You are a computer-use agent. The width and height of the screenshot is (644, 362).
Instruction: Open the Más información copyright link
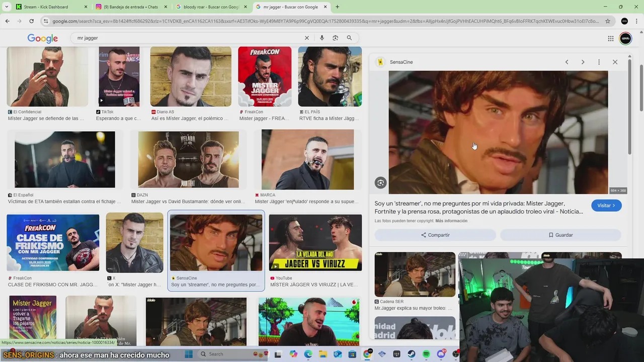click(451, 221)
